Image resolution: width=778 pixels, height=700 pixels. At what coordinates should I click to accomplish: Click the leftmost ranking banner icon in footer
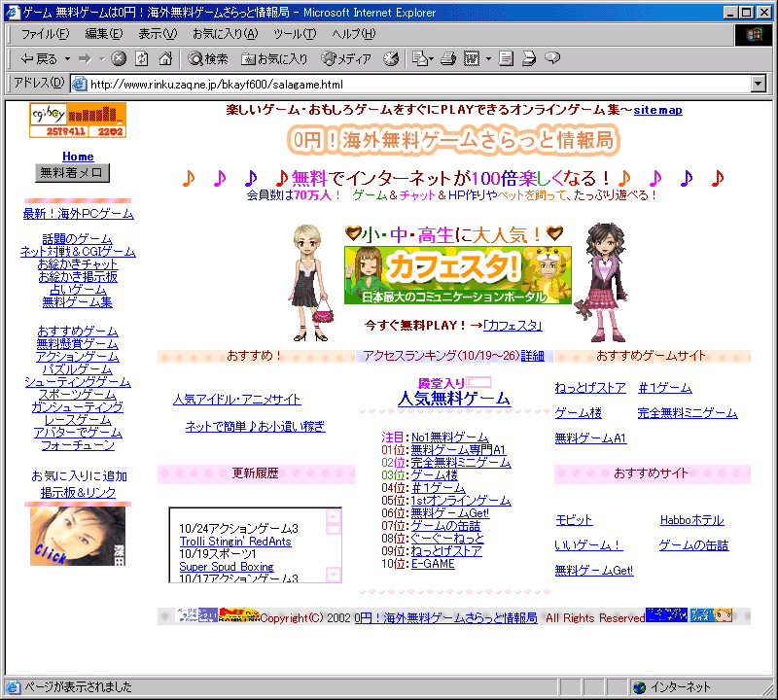tap(197, 615)
